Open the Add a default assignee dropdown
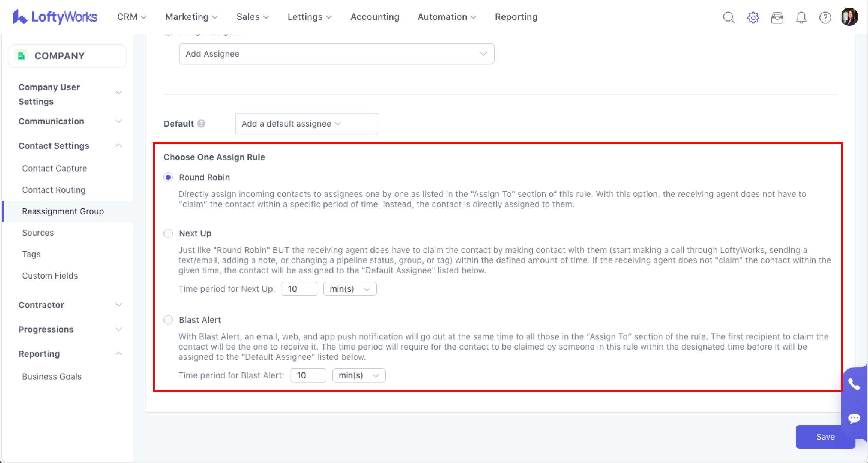The width and height of the screenshot is (868, 463). 306,124
